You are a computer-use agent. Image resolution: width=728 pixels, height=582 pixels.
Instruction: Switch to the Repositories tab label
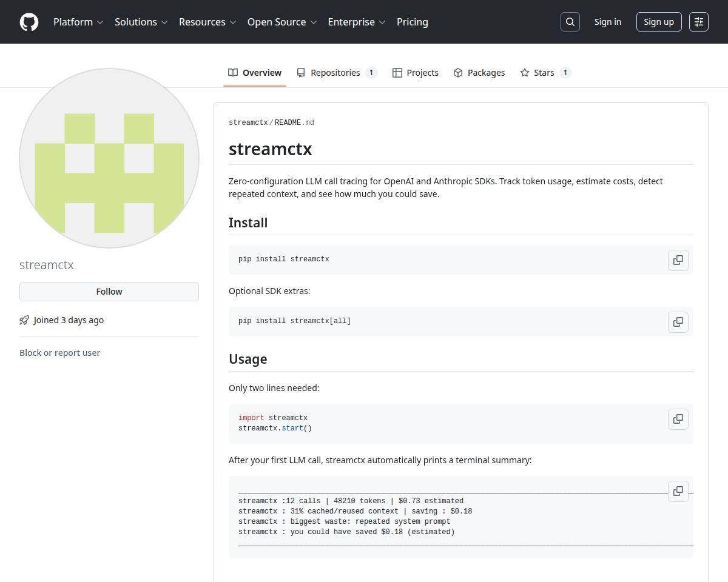tap(335, 73)
